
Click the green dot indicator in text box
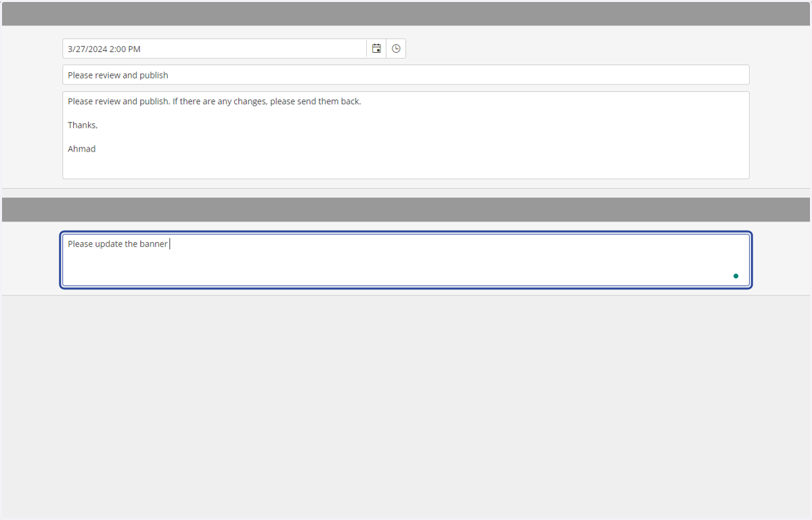point(736,276)
